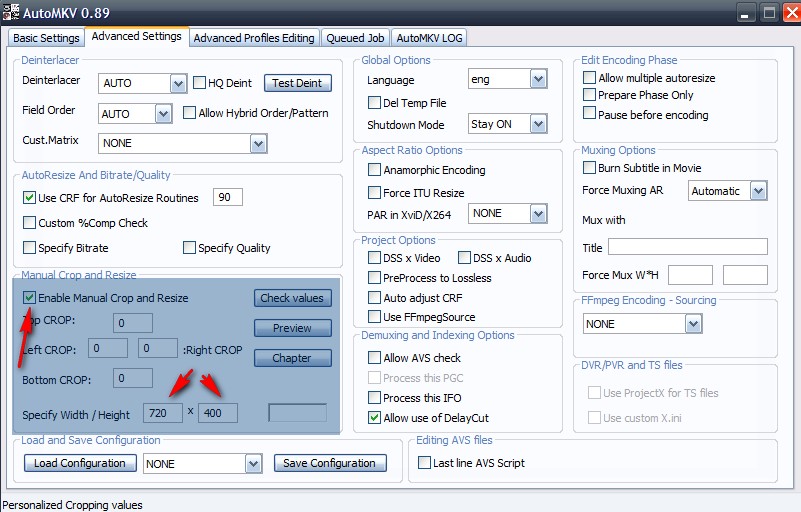This screenshot has height=512, width=801.
Task: Click the 'Mux with' label
Action: pyautogui.click(x=604, y=220)
